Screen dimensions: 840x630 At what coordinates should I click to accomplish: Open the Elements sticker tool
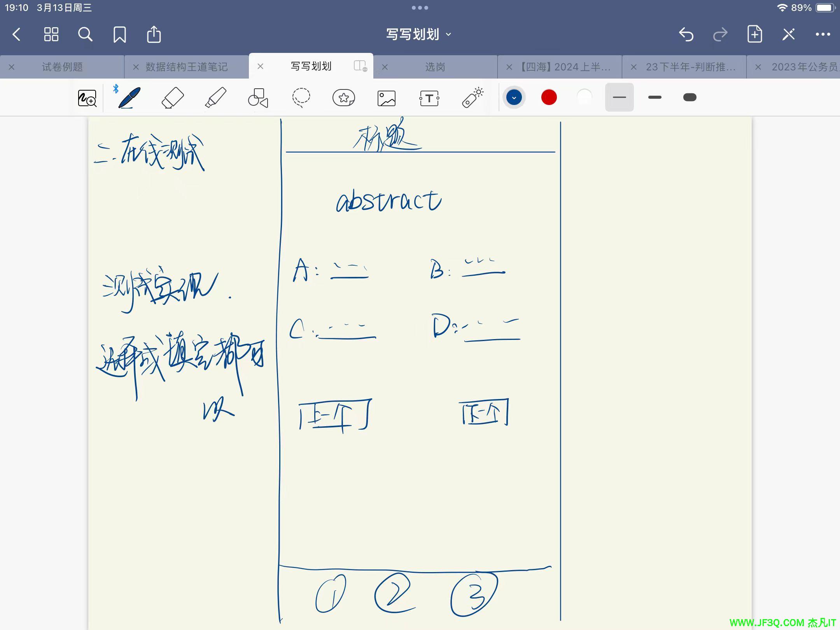[x=344, y=98]
